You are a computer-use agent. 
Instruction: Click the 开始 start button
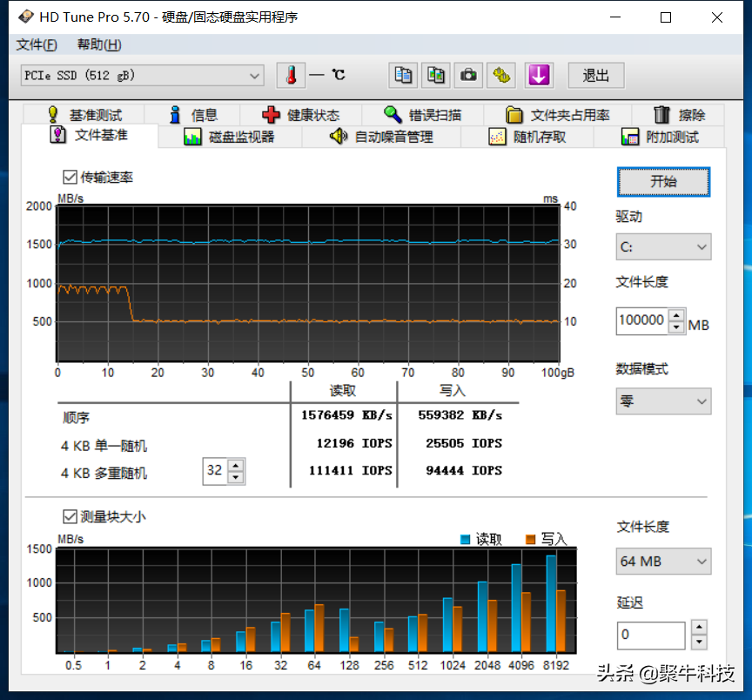tap(663, 182)
